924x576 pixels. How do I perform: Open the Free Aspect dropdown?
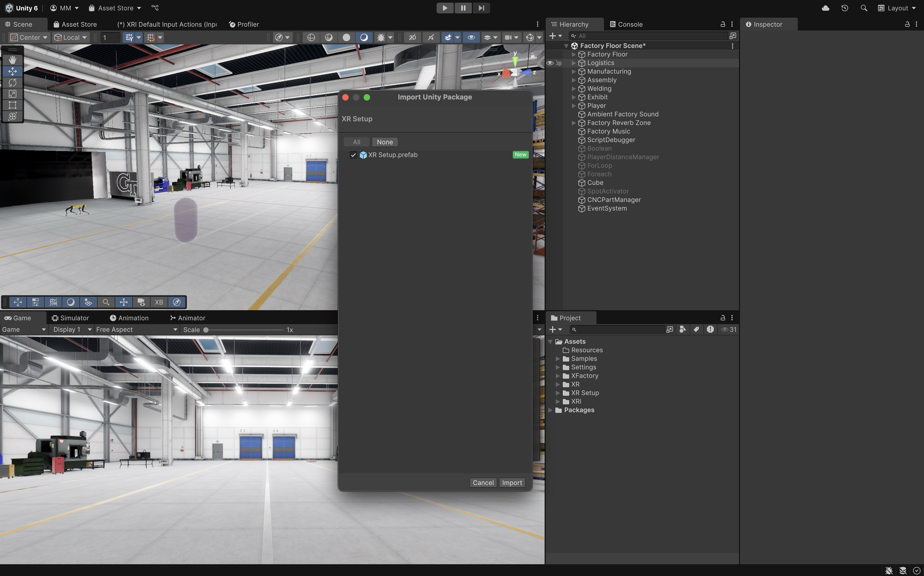[x=136, y=329]
